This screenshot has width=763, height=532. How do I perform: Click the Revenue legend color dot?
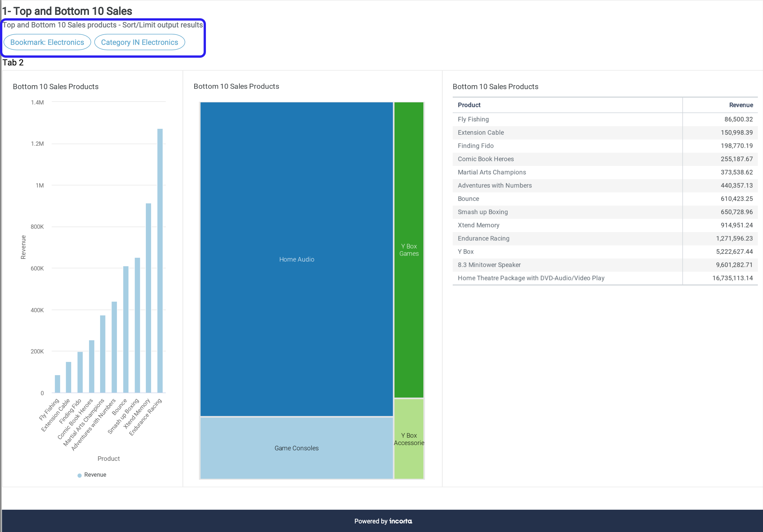pos(80,475)
